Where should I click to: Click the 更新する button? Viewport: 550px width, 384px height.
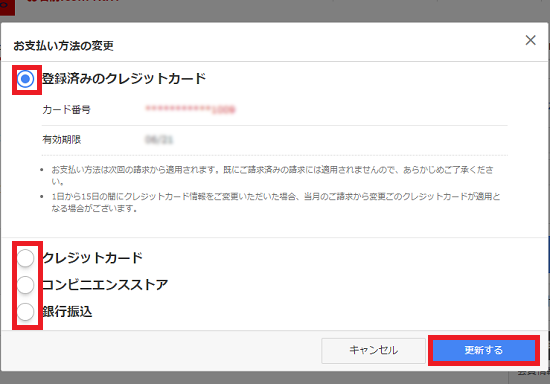[x=484, y=350]
